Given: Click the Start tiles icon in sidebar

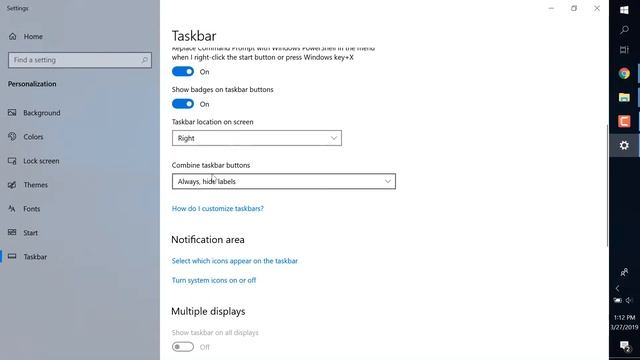Looking at the screenshot, I should pos(12,232).
